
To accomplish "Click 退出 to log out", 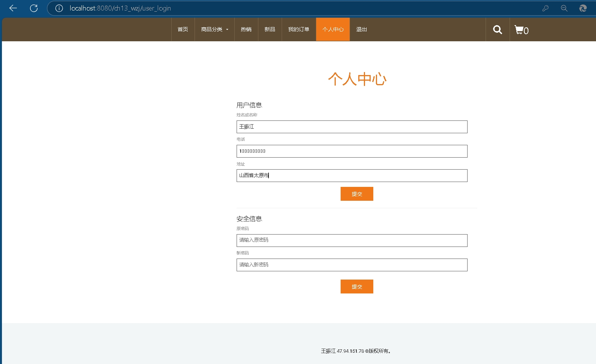I will click(361, 29).
